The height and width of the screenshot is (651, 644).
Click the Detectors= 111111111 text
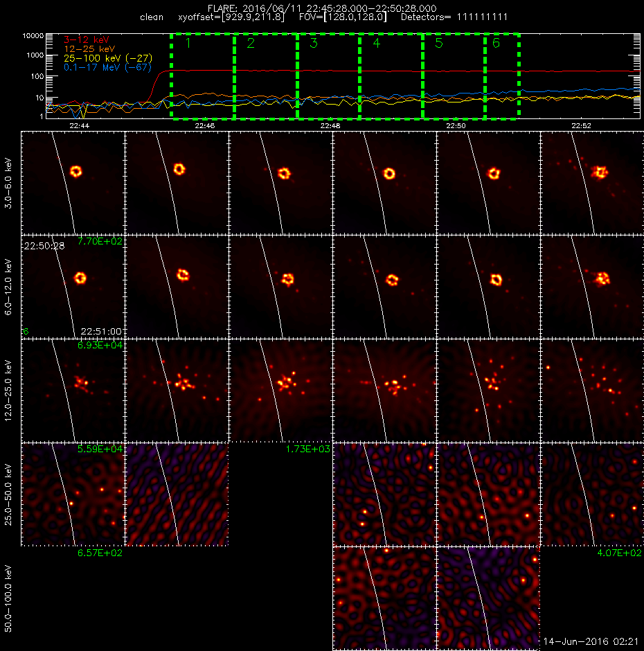[x=454, y=17]
